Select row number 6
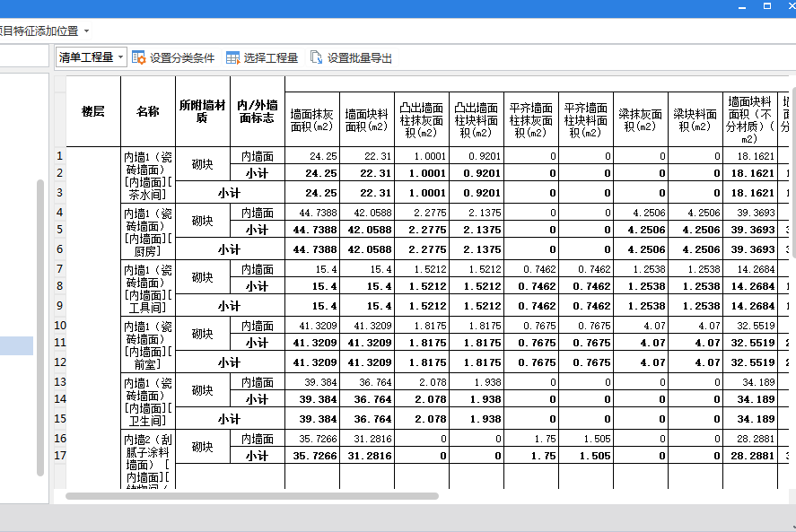 click(x=60, y=249)
